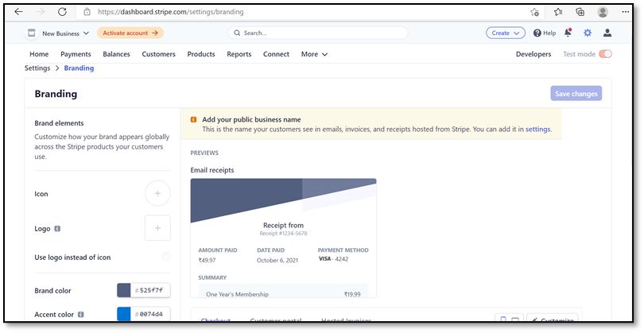
Task: Click the browser address bar URL
Action: point(170,12)
